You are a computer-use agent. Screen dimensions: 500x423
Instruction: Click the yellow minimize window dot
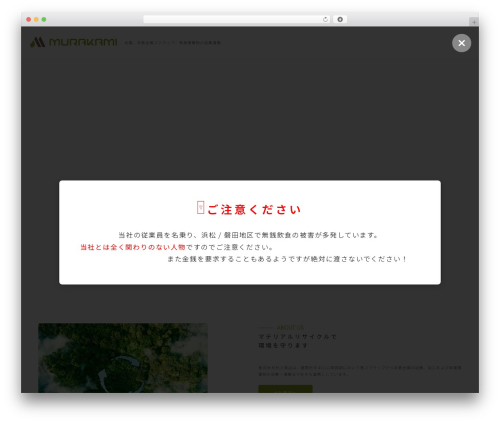[x=36, y=19]
